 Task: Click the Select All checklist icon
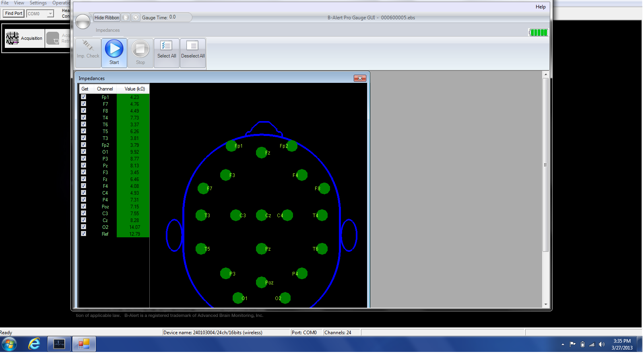tap(166, 46)
